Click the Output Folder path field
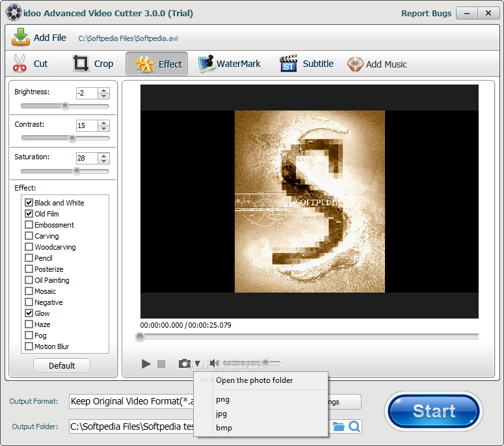Viewport: 504px width, 446px height. [131, 426]
